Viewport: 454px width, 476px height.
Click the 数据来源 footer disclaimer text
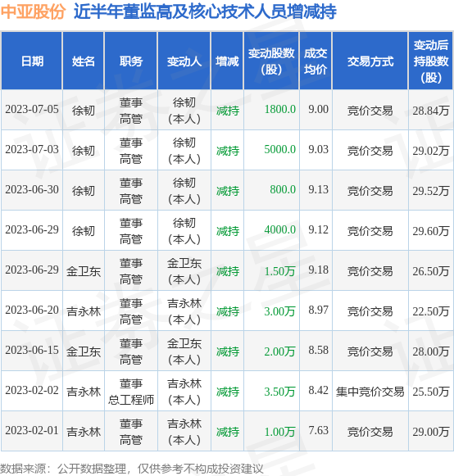[x=131, y=469]
